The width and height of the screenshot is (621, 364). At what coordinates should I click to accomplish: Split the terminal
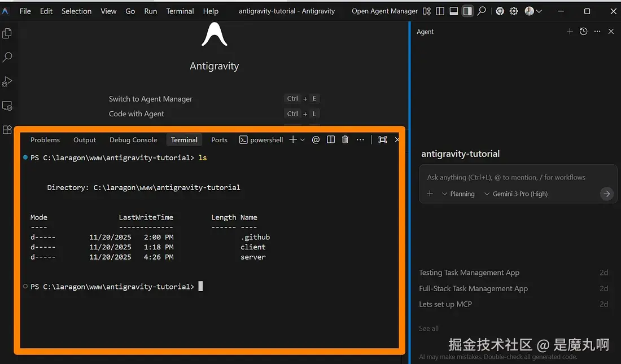(x=331, y=139)
